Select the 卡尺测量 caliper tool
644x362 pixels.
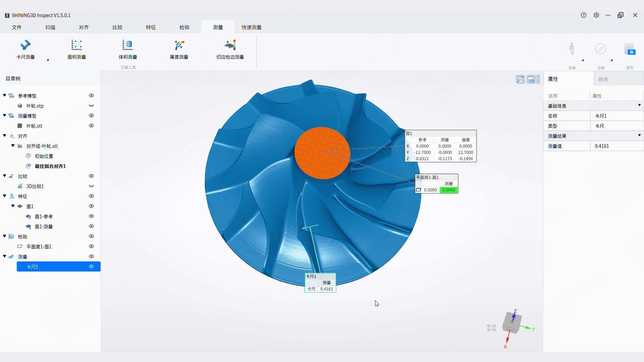(25, 49)
